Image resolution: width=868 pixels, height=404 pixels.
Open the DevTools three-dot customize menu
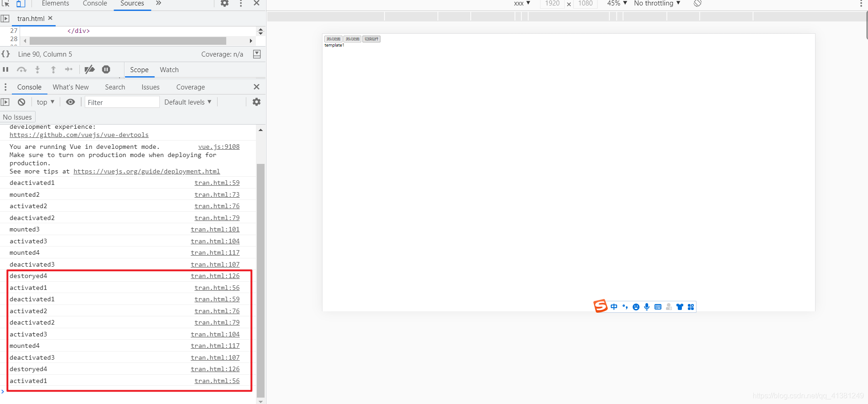(241, 3)
